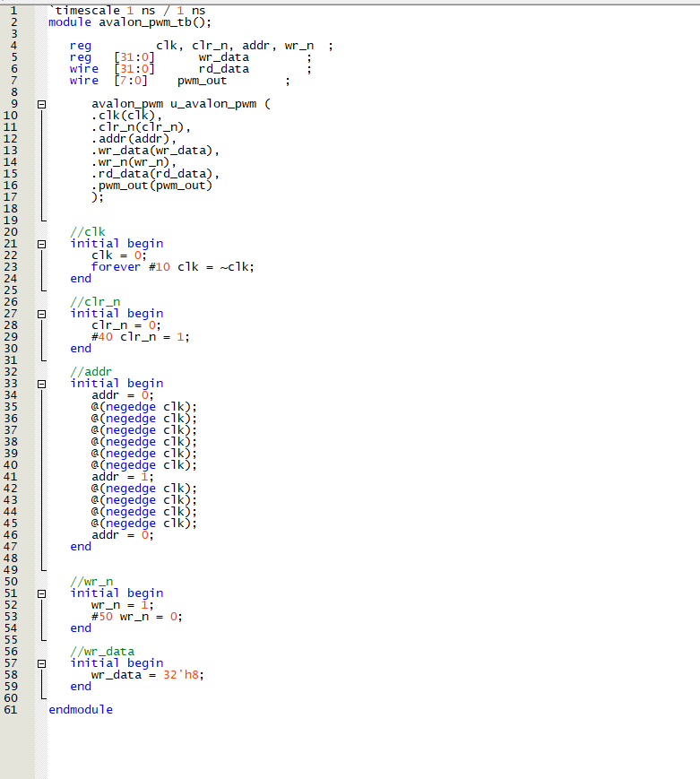Screen dimensions: 700x779
Task: Click line number 61 in the margin
Action: coord(11,709)
